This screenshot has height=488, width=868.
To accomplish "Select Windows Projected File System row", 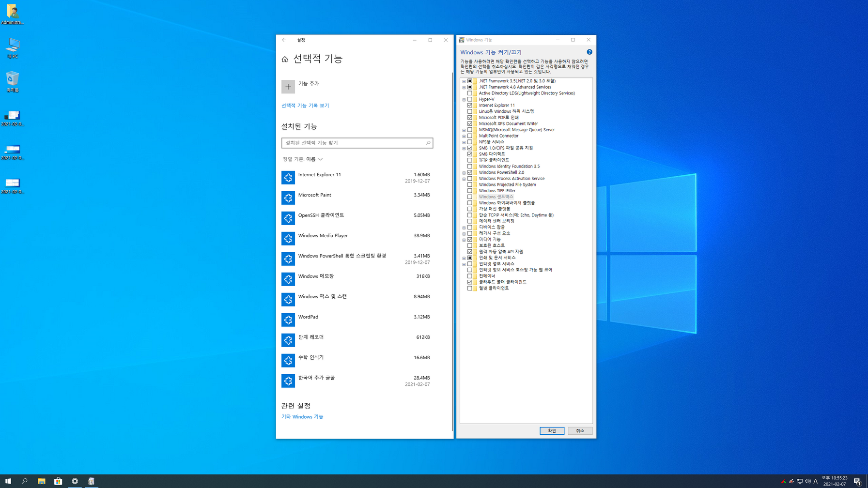I will click(x=507, y=184).
